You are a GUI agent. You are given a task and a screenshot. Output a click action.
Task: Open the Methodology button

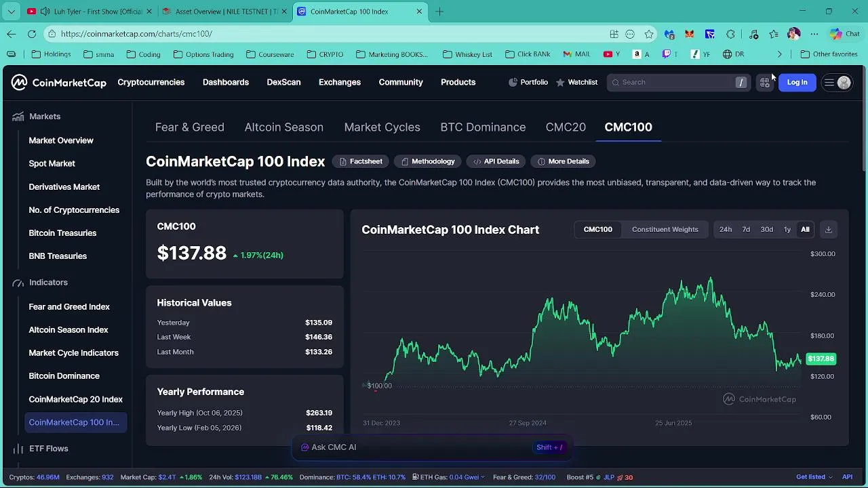click(428, 161)
